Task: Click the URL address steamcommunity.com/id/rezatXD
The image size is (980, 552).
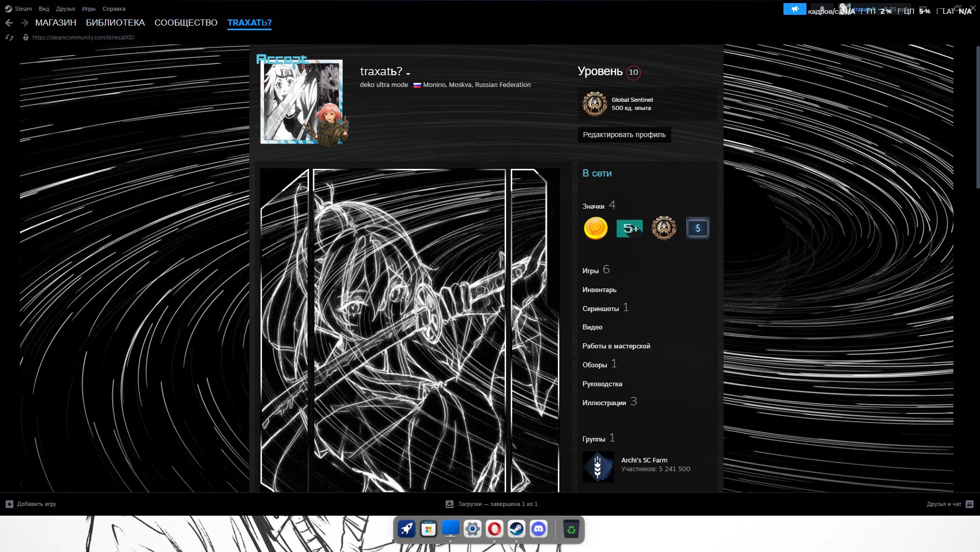Action: [83, 37]
